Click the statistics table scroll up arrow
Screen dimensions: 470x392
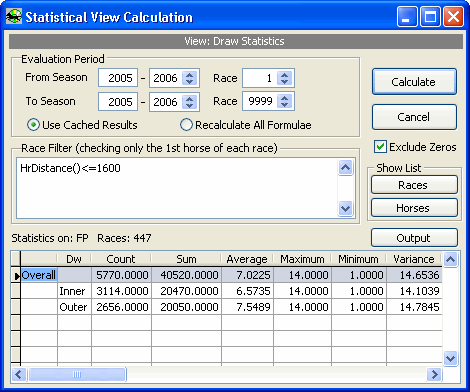(451, 259)
